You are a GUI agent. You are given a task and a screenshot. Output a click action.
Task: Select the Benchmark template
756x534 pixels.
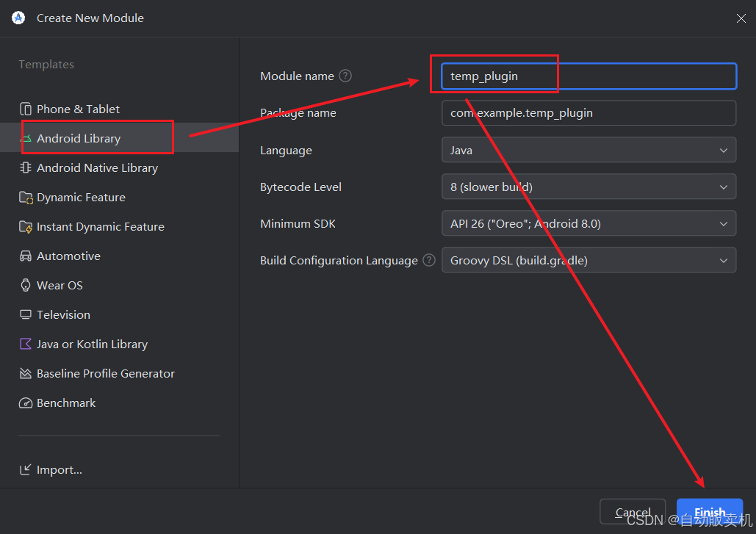tap(119, 403)
